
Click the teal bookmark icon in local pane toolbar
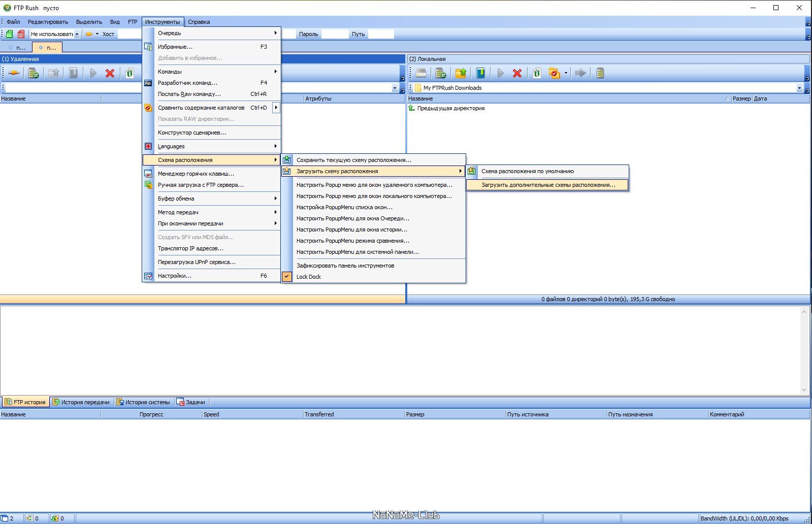[x=480, y=73]
